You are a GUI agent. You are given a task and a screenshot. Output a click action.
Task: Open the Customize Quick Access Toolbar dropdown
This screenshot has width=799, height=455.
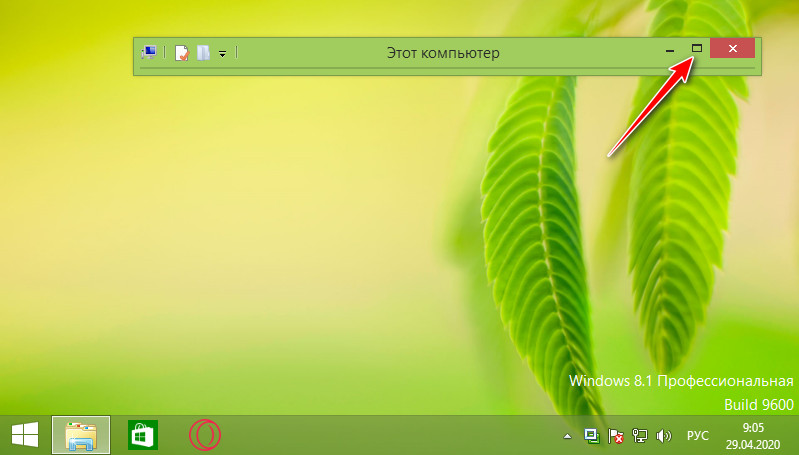[223, 53]
